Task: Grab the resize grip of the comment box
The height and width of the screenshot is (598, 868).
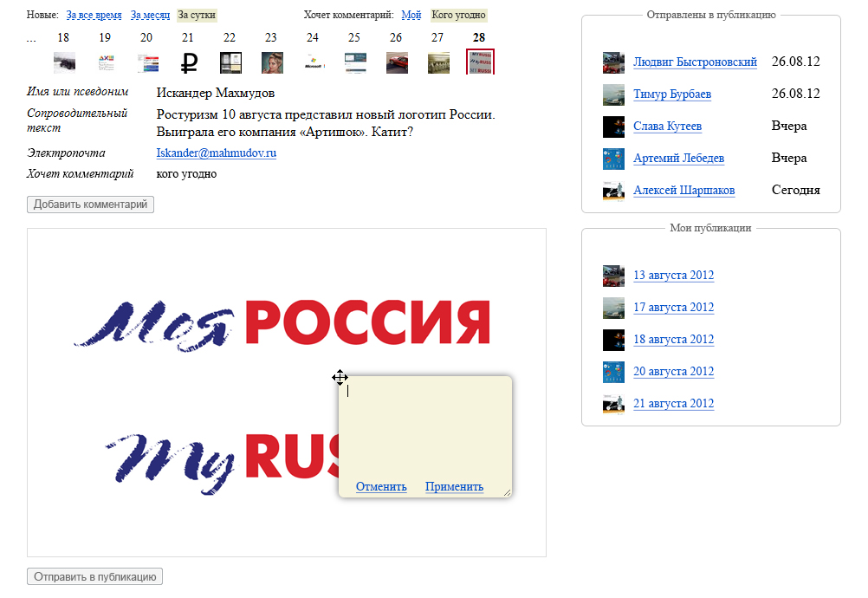Action: coord(507,492)
